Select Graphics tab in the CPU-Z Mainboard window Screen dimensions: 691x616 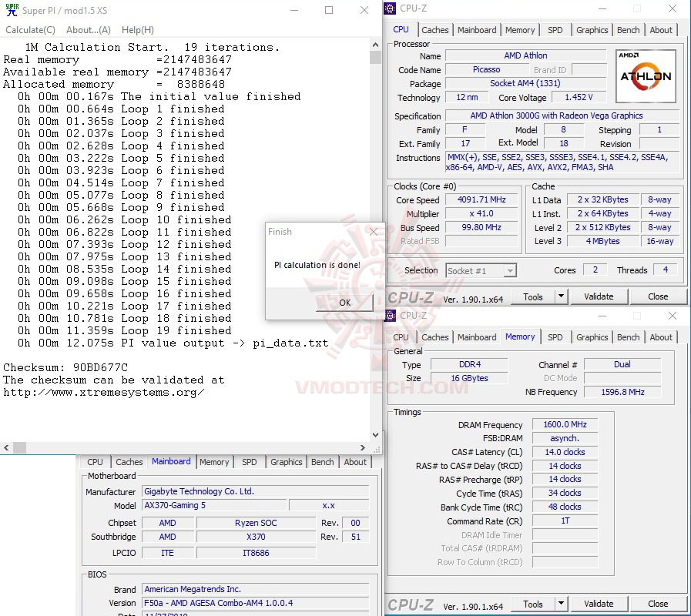click(x=286, y=462)
